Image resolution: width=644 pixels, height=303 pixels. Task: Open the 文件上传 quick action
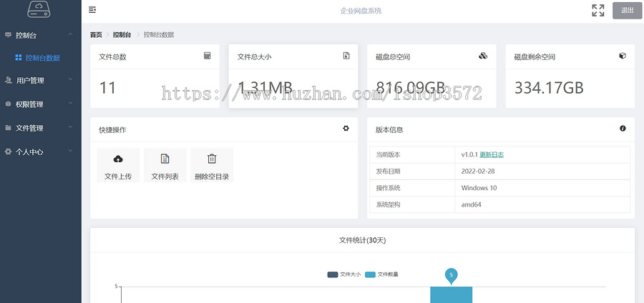(118, 165)
